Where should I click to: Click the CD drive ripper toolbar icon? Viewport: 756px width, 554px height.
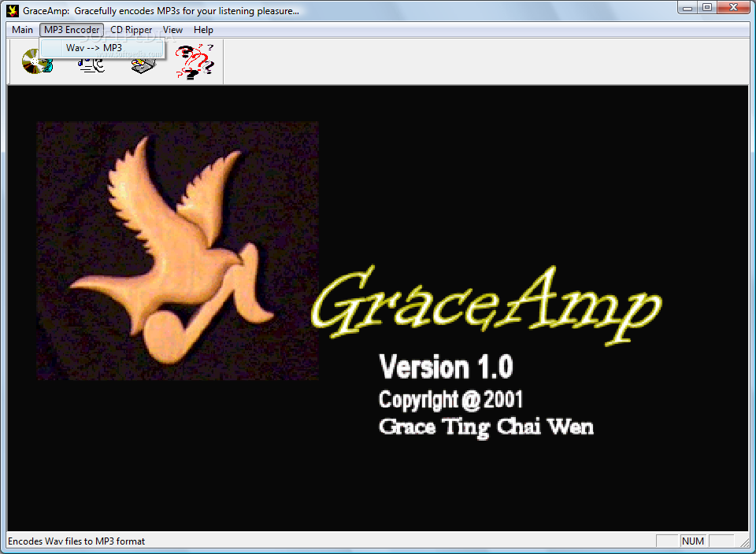[143, 65]
